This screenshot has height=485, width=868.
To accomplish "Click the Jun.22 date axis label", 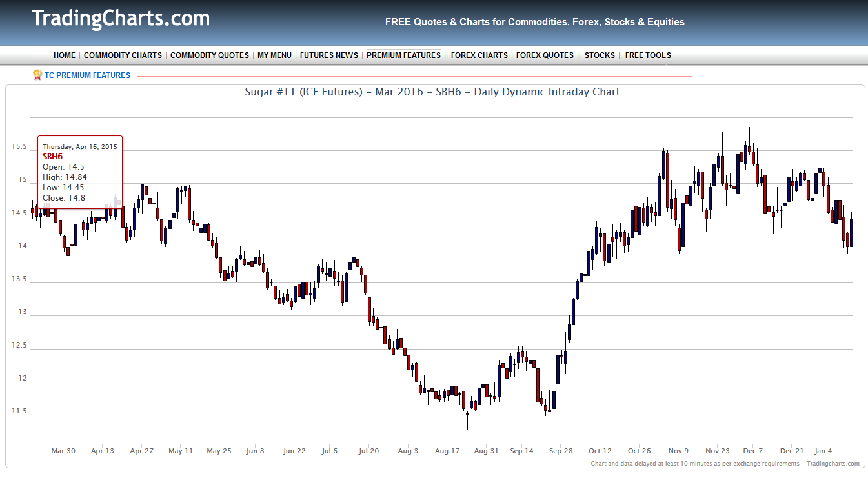I will (x=294, y=451).
